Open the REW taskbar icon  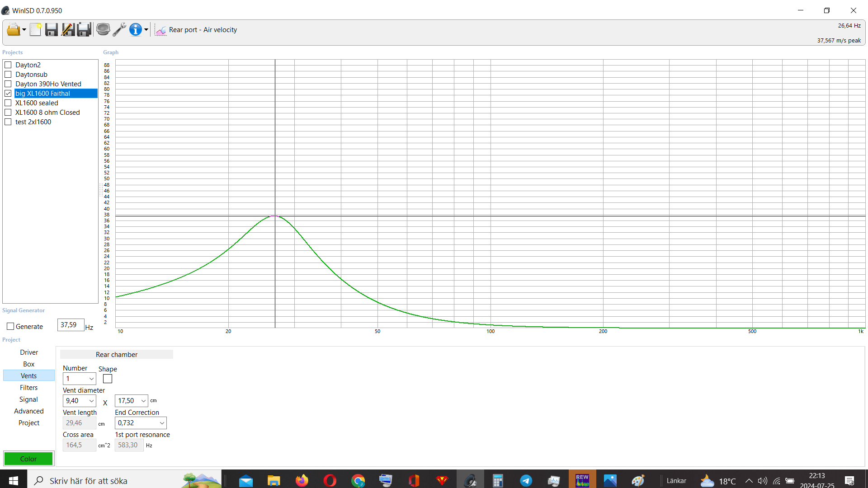coord(582,480)
